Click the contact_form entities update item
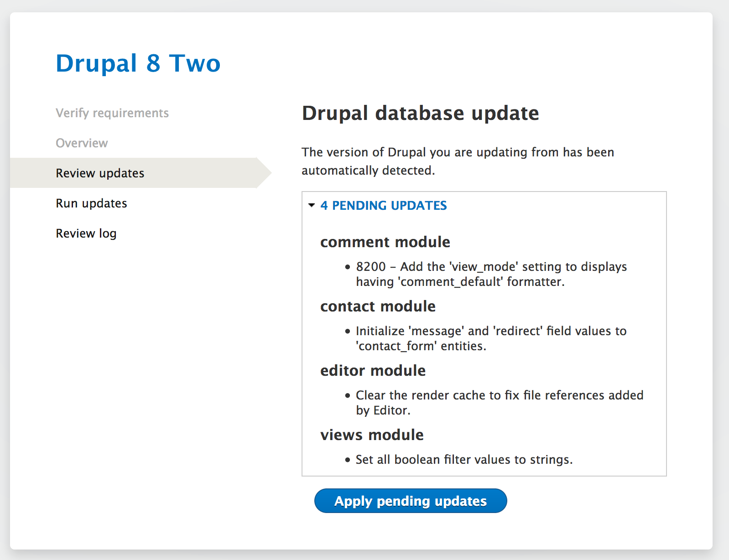 point(491,338)
